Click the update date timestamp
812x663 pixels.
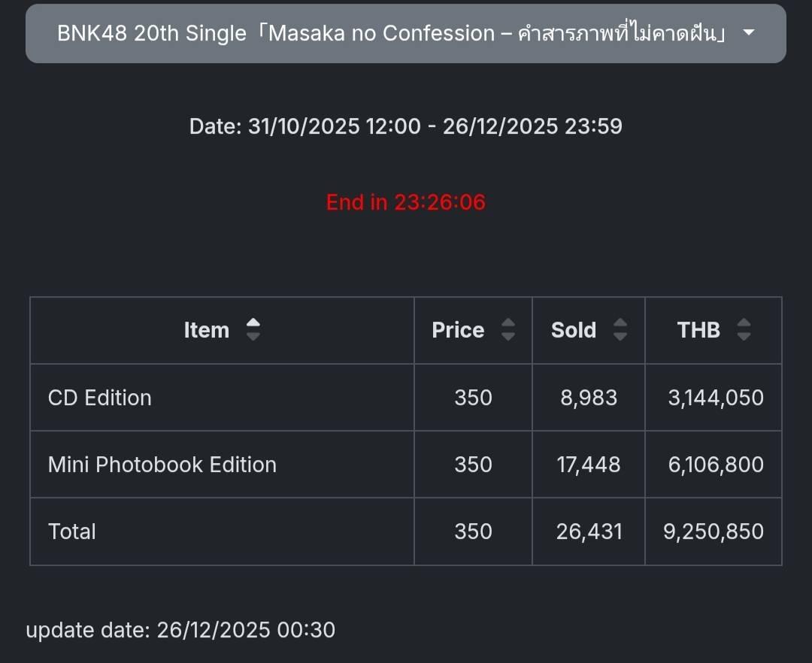click(x=180, y=630)
